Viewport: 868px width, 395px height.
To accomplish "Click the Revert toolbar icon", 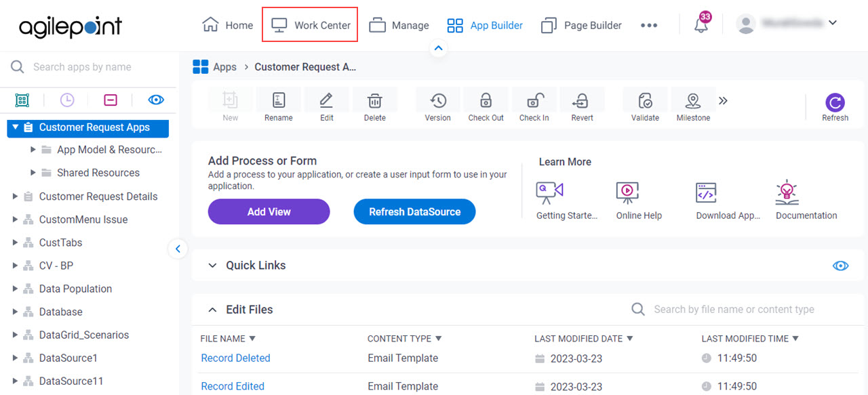I will tap(582, 101).
